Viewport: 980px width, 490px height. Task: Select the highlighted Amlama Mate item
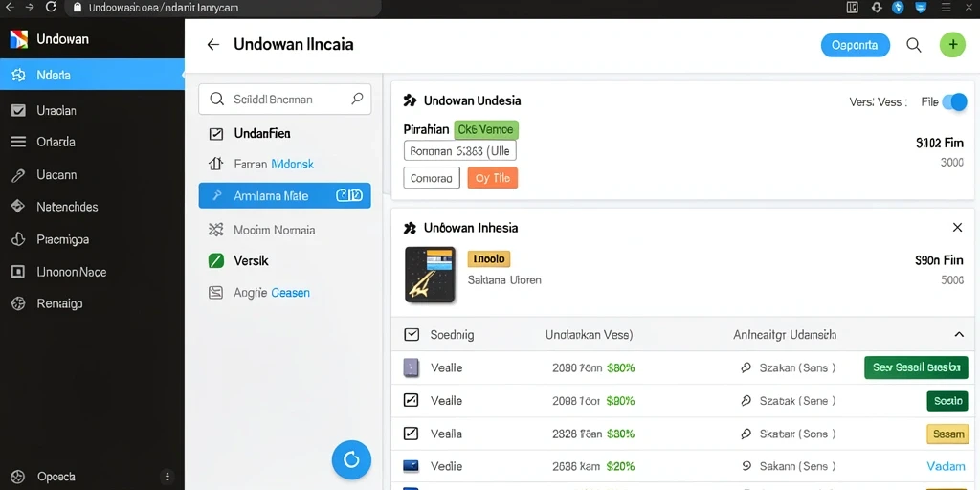(x=285, y=195)
